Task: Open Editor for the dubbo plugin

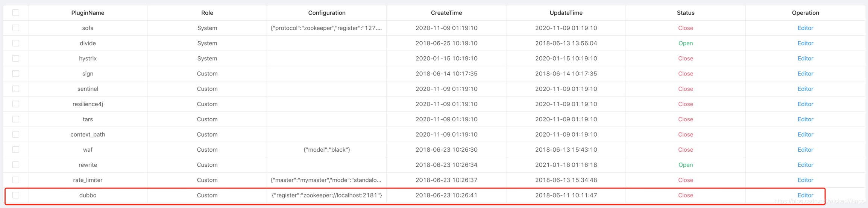Action: click(x=805, y=195)
